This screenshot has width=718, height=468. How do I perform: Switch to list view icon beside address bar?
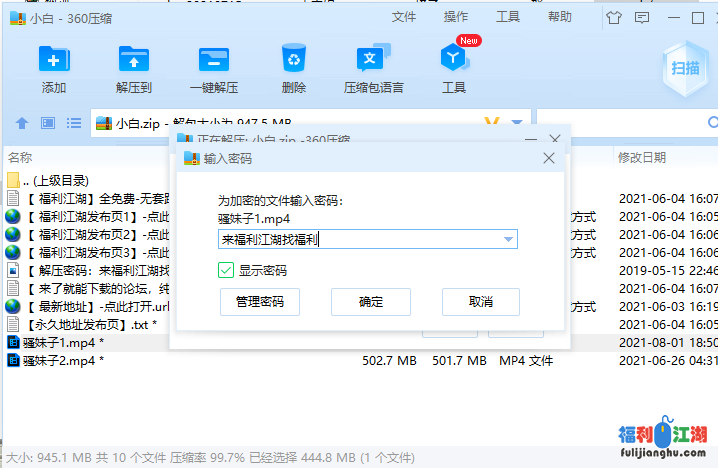coord(73,123)
